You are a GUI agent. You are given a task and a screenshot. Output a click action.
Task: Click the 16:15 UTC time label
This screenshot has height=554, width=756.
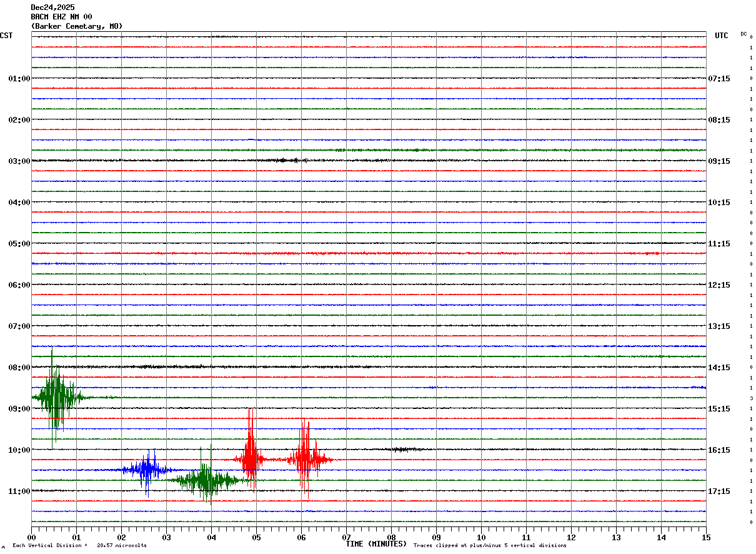[x=719, y=450]
